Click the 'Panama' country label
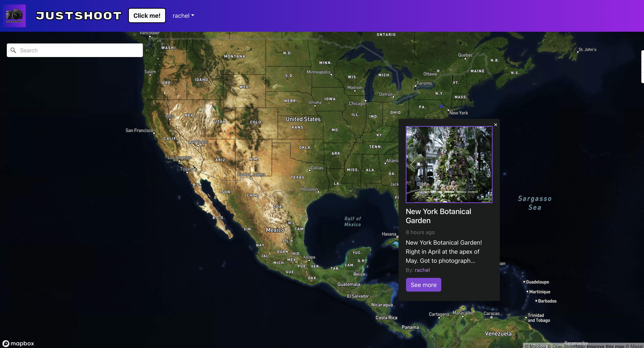The image size is (644, 348). (x=410, y=327)
